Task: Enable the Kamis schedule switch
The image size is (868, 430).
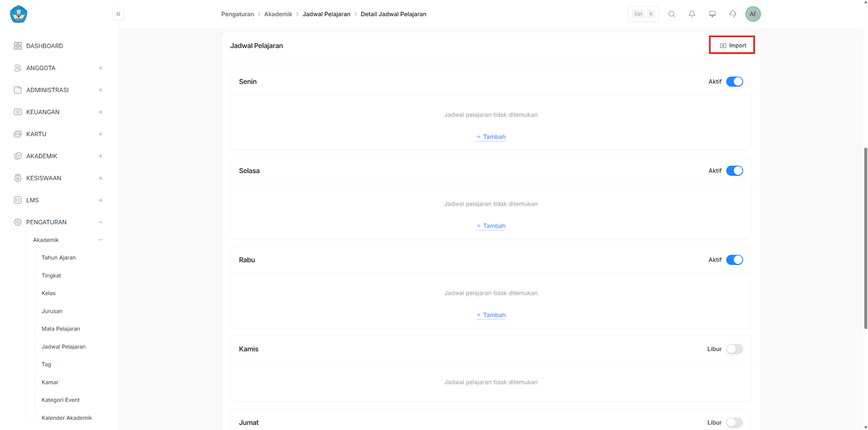Action: tap(734, 349)
